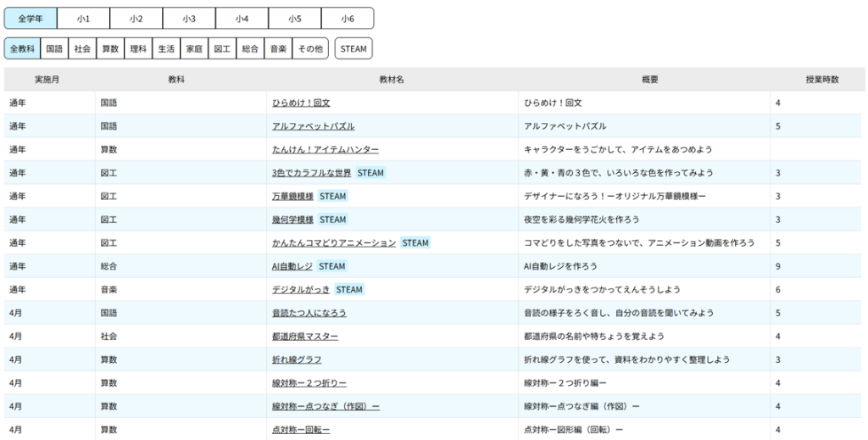Click the 実施月 column header

coord(47,80)
